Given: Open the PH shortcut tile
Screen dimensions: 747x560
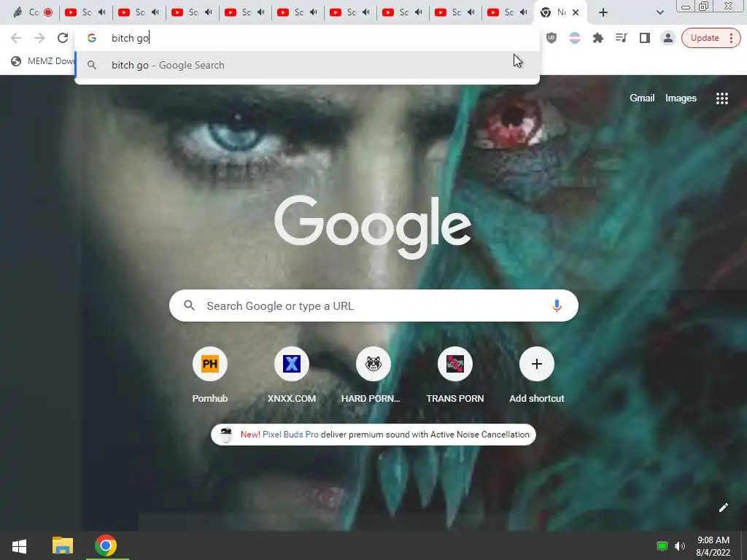Looking at the screenshot, I should point(210,364).
